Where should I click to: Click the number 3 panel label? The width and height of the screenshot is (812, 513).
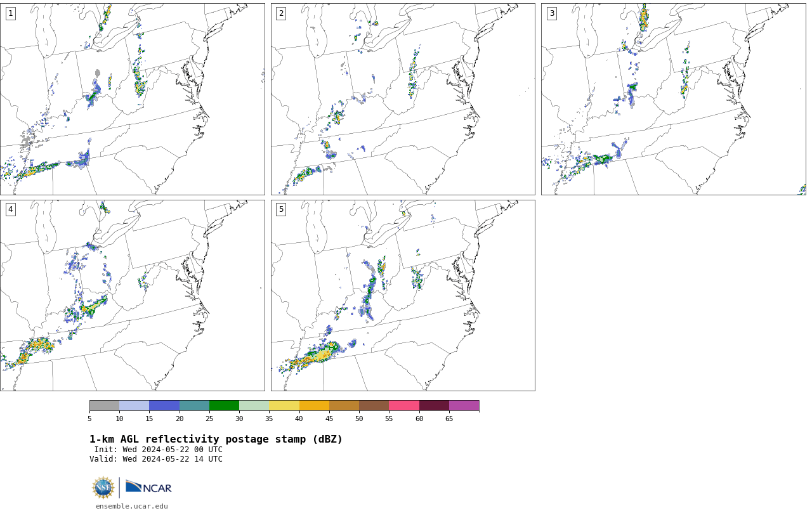point(552,13)
